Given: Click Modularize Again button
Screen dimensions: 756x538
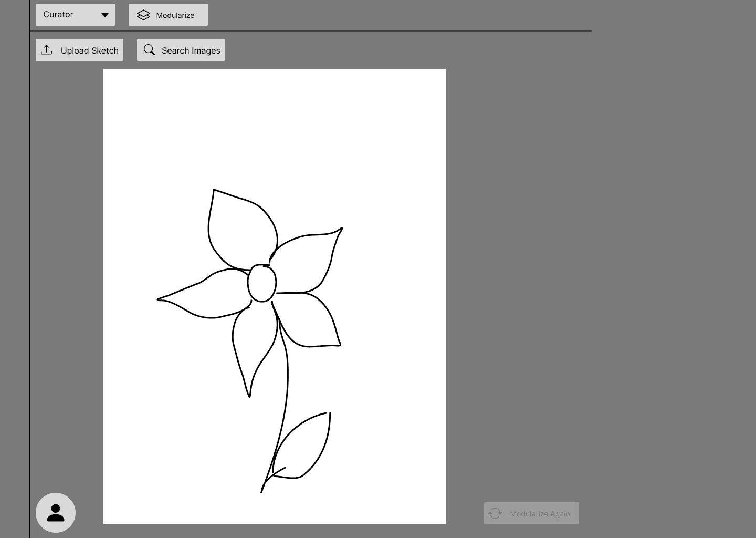Looking at the screenshot, I should coord(531,513).
